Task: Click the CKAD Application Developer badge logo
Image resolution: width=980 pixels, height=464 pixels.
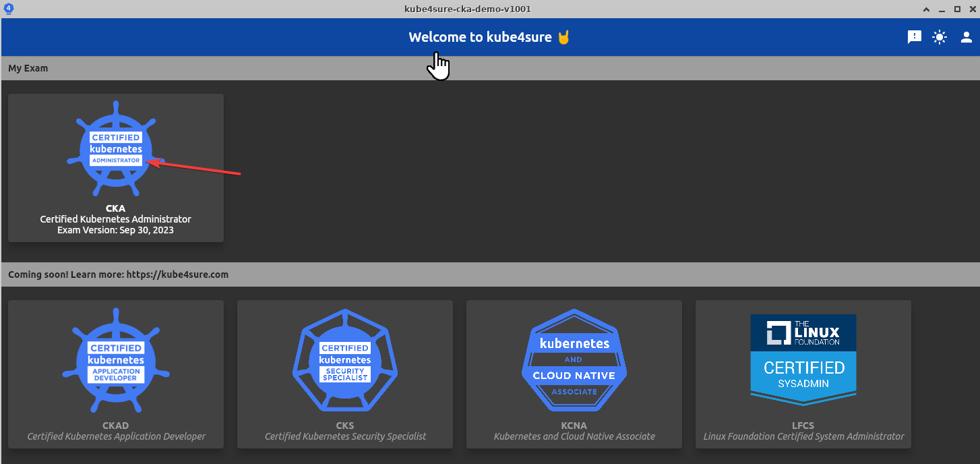Action: point(116,361)
